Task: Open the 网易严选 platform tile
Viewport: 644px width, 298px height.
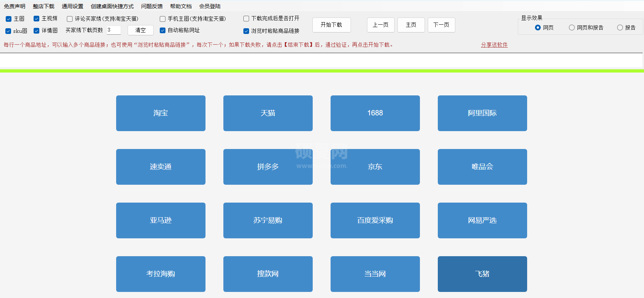Action: tap(482, 220)
